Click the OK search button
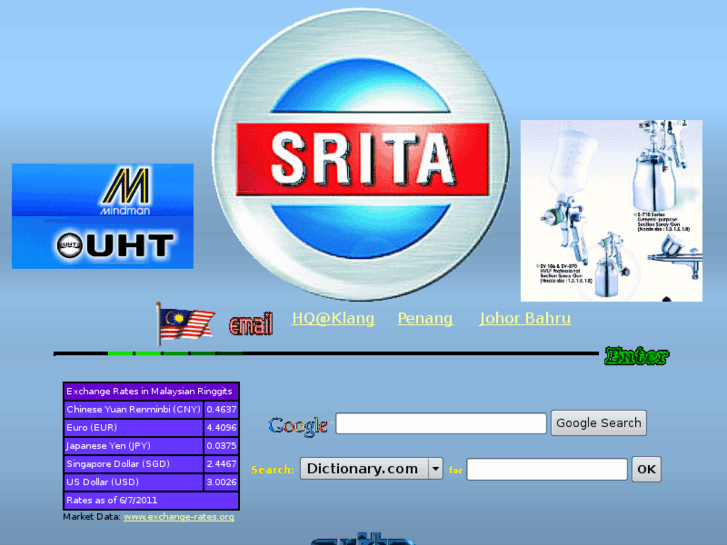 (x=646, y=469)
